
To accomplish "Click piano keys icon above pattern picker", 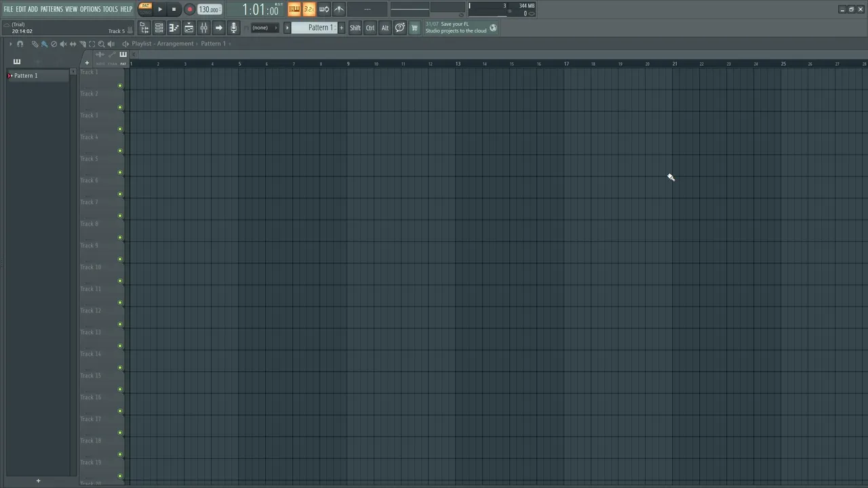I will (x=17, y=62).
